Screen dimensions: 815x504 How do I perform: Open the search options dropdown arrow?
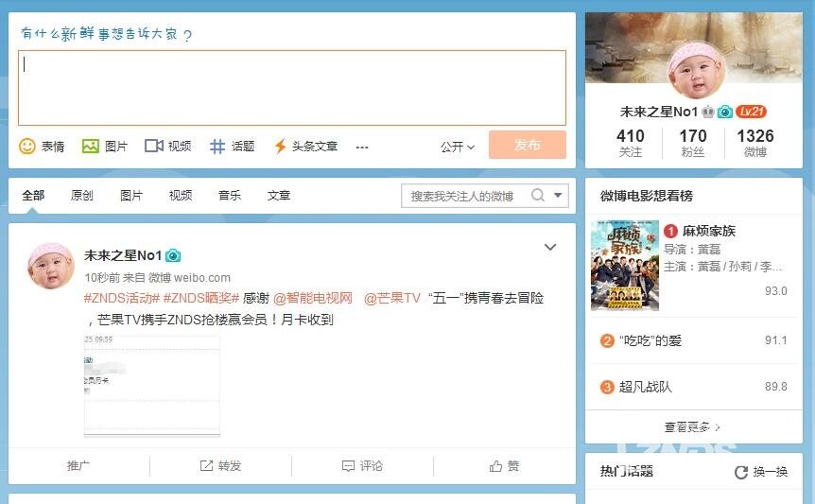[558, 196]
